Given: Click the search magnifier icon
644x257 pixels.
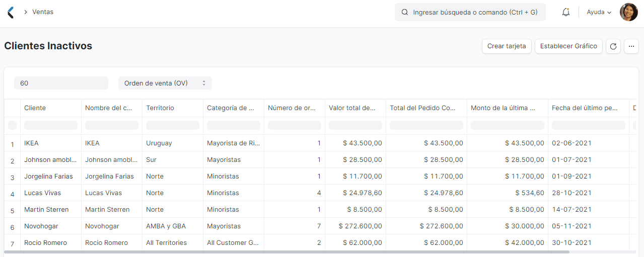Looking at the screenshot, I should coord(404,12).
